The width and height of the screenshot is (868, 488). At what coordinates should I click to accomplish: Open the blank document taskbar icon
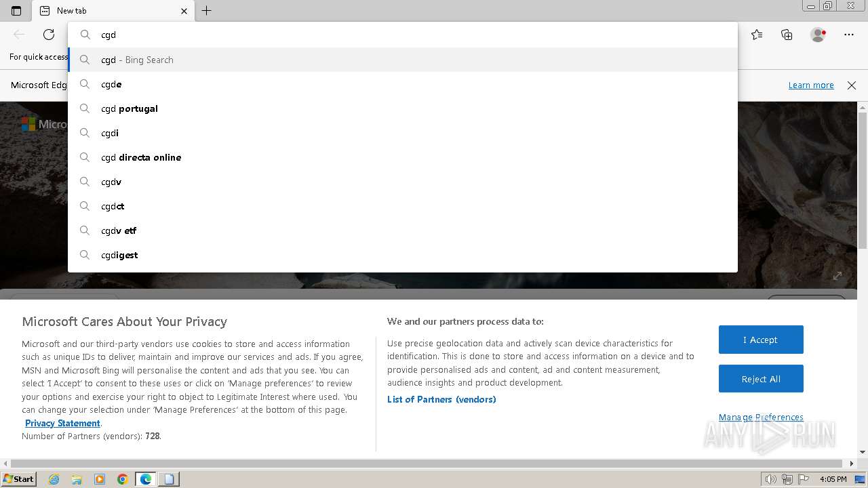(x=169, y=479)
